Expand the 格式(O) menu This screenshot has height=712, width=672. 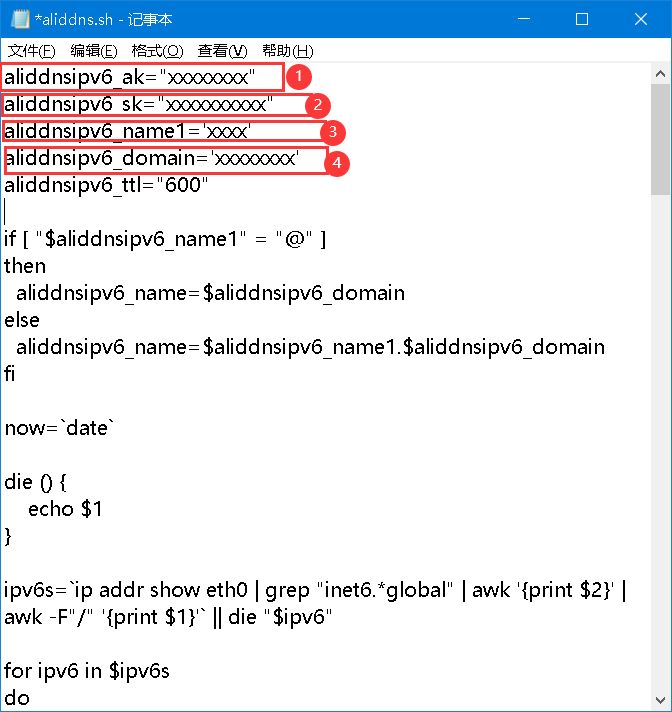(157, 51)
